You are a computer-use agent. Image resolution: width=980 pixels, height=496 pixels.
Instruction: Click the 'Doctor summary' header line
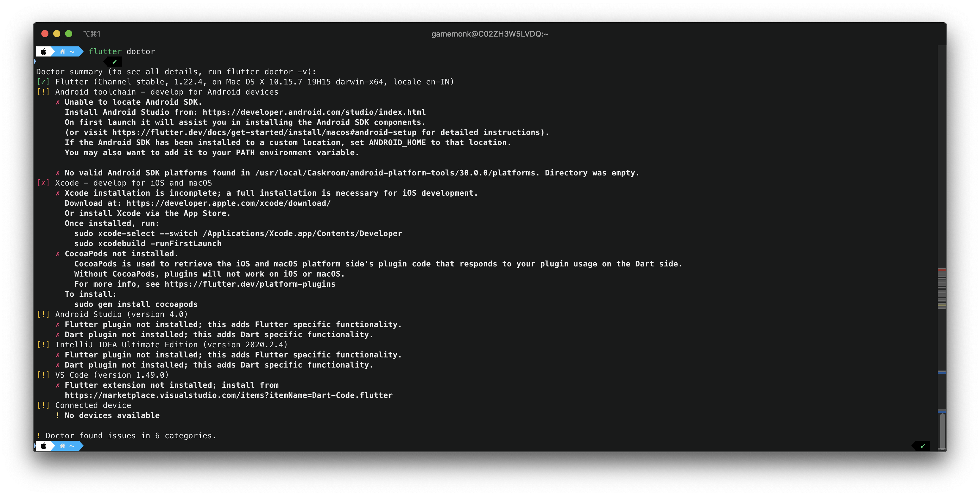click(x=176, y=72)
